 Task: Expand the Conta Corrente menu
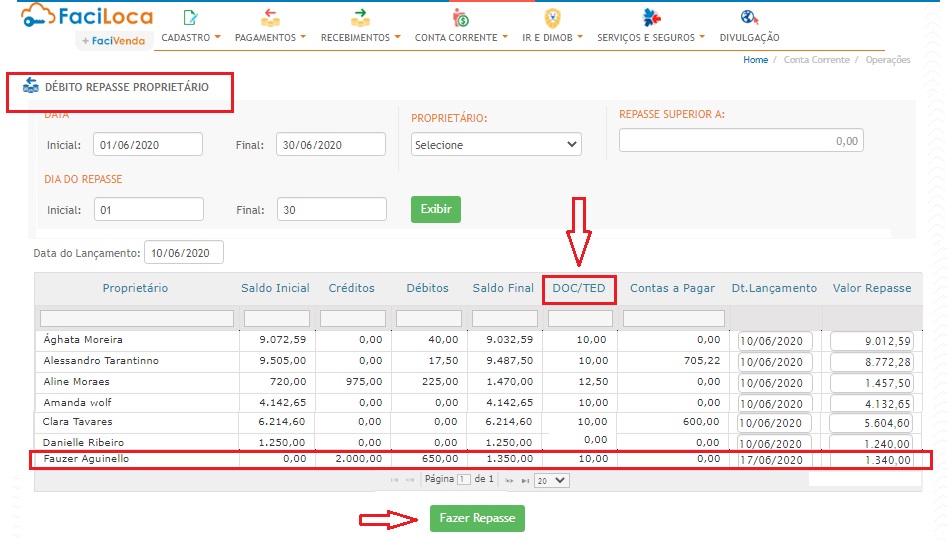461,37
